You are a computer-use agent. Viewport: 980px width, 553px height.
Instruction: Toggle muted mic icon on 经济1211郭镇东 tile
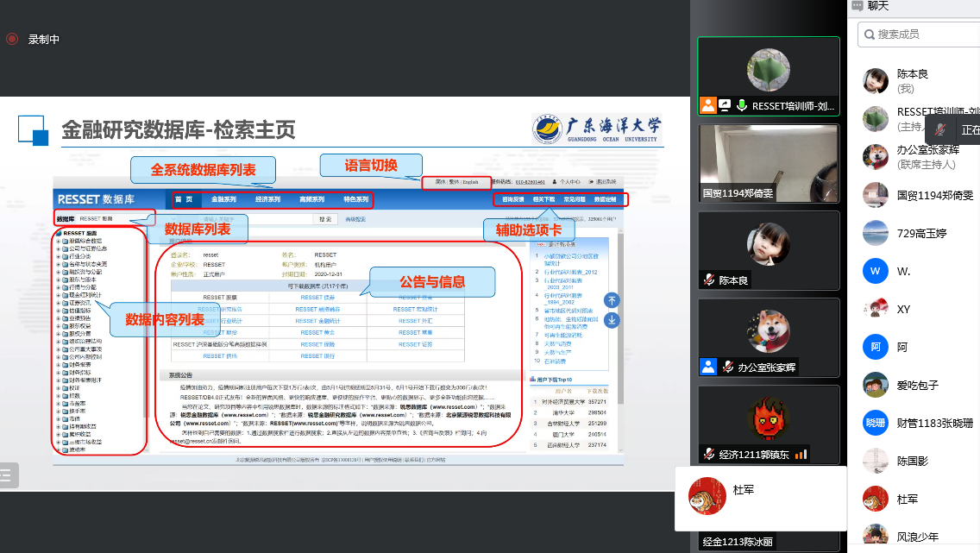[x=708, y=454]
